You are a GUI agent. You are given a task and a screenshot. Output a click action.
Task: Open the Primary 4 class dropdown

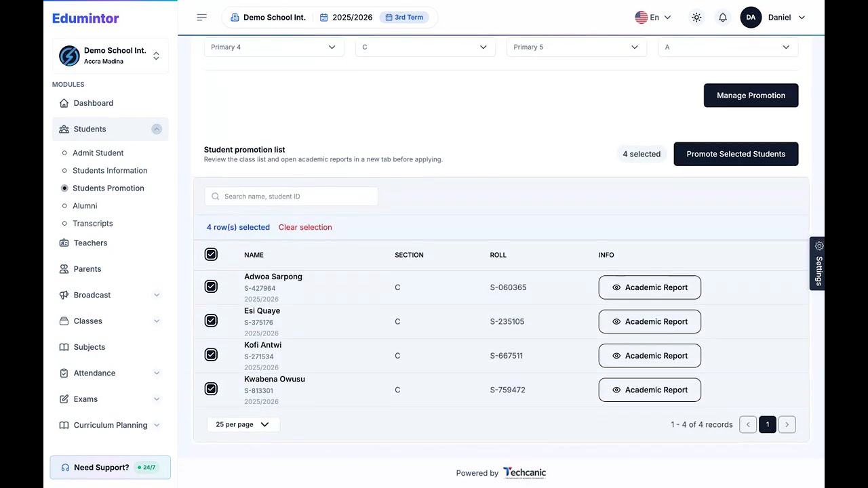[274, 47]
